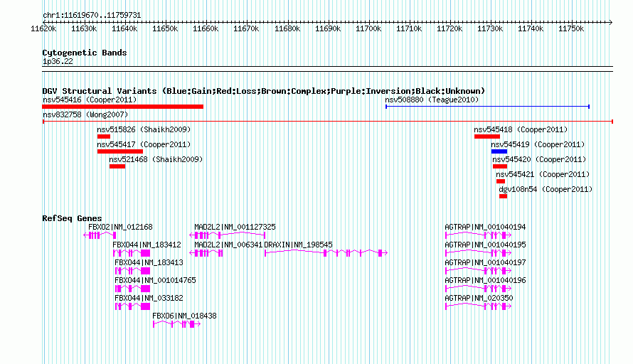Viewport: 633px width, 364px height.
Task: Select the FBXO44 NM_033182 gene glyph
Action: [133, 306]
